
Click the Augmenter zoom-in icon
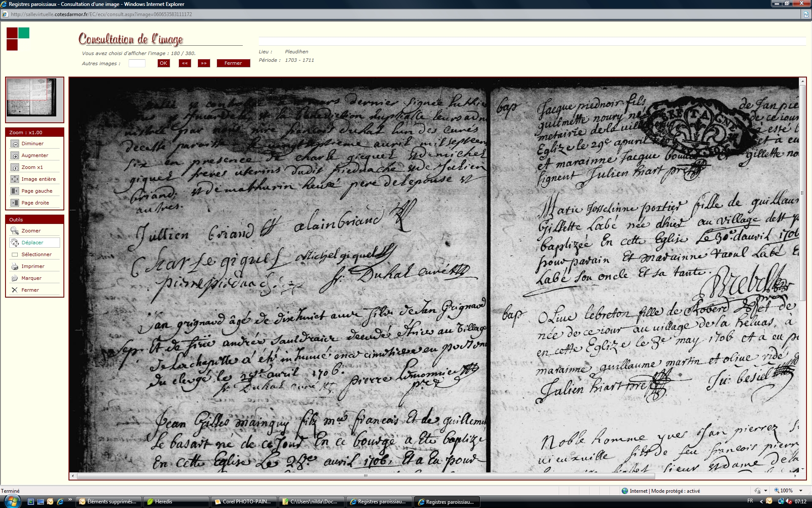[x=15, y=156]
